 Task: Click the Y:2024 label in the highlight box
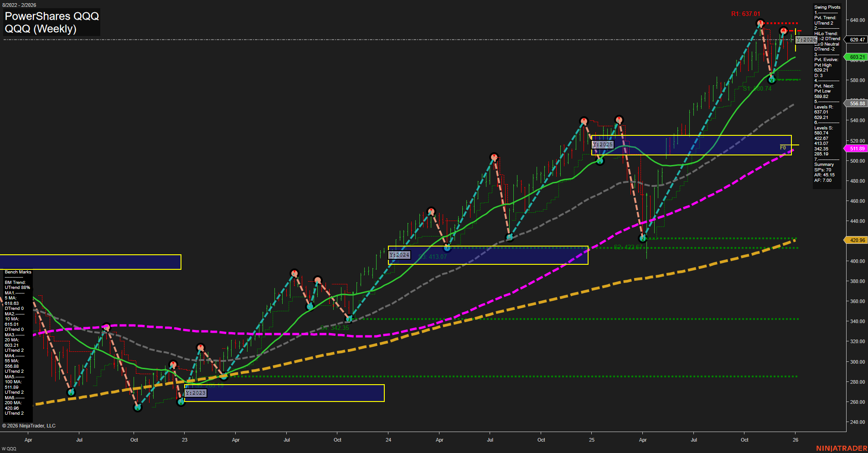398,255
